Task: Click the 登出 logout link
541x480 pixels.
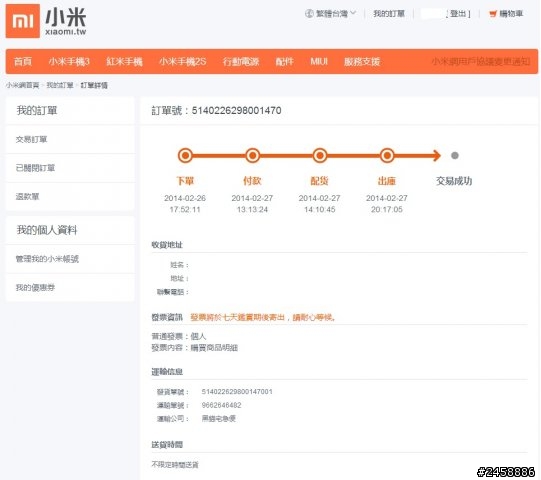Action: tap(458, 14)
